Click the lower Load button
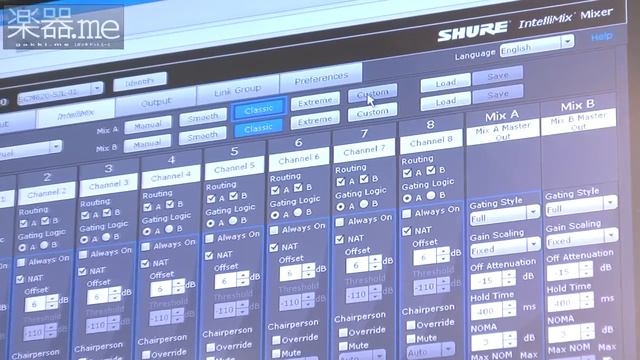Viewport: 640px width, 360px height. [x=445, y=102]
